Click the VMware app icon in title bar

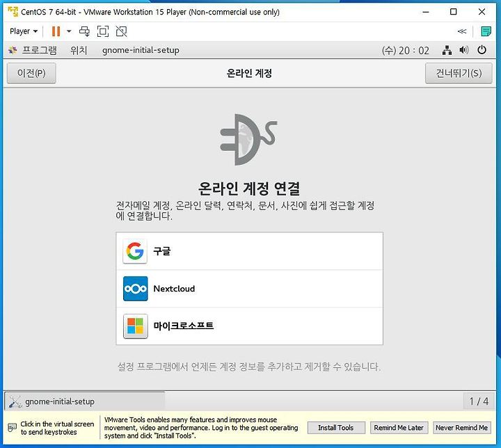(13, 12)
